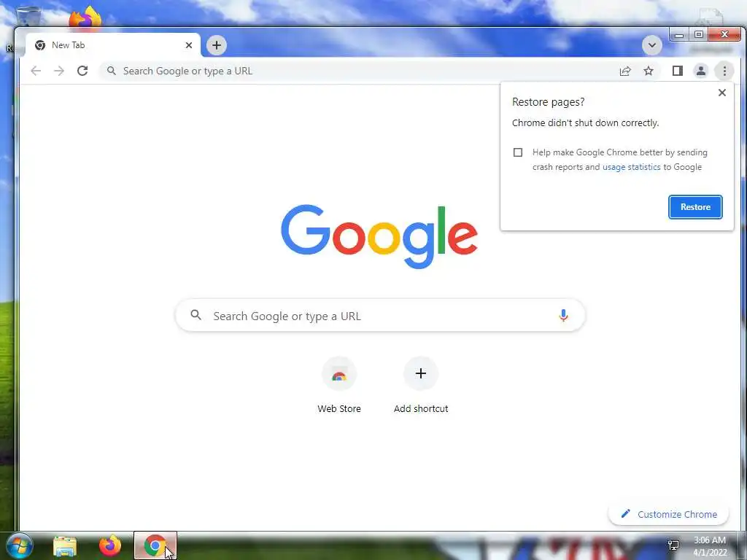The height and width of the screenshot is (560, 747).
Task: Click the Add shortcut tile
Action: click(x=421, y=385)
